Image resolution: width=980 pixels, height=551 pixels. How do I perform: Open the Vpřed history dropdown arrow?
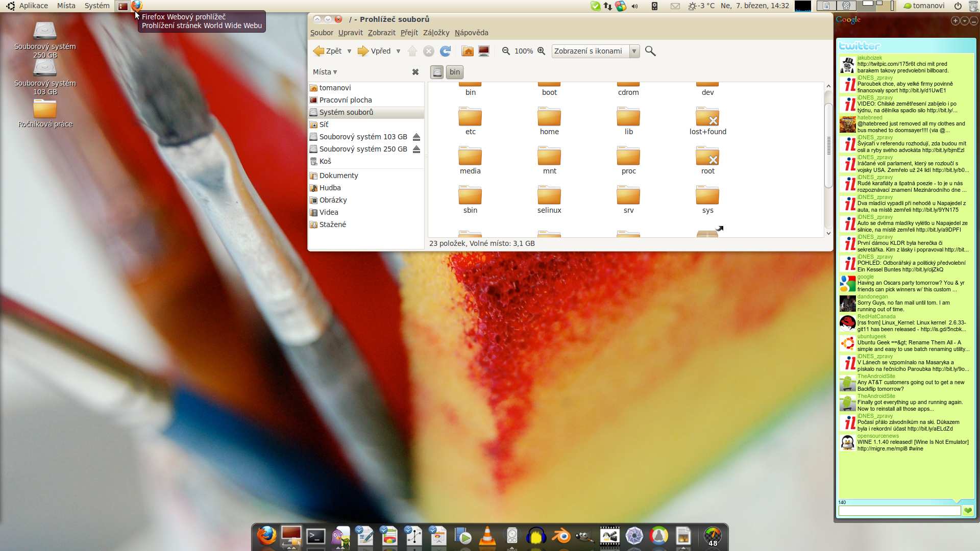click(398, 51)
